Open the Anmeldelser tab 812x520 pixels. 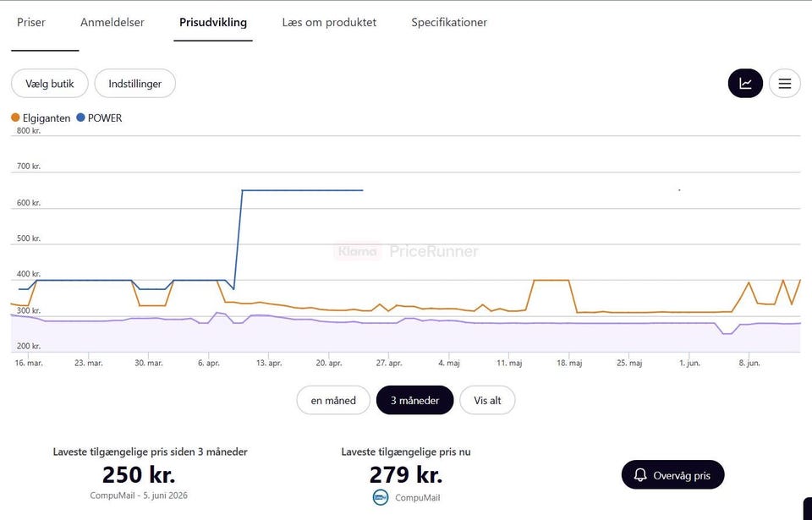coord(112,22)
